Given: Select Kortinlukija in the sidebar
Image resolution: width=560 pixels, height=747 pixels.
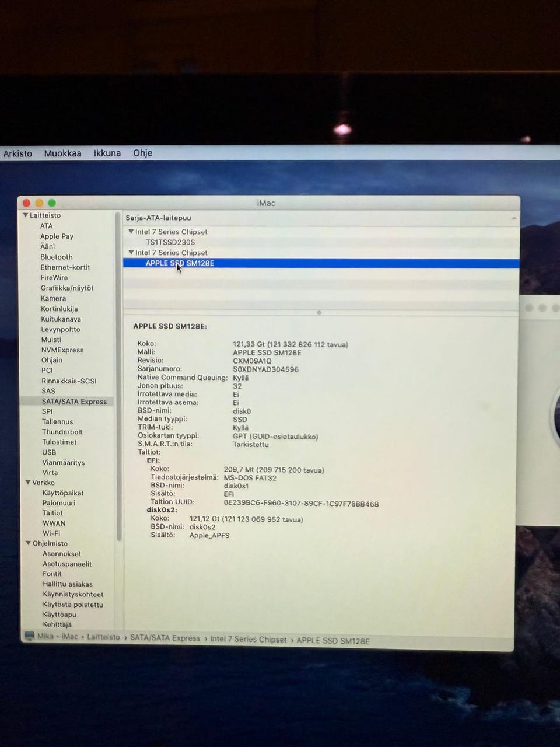Looking at the screenshot, I should 59,309.
